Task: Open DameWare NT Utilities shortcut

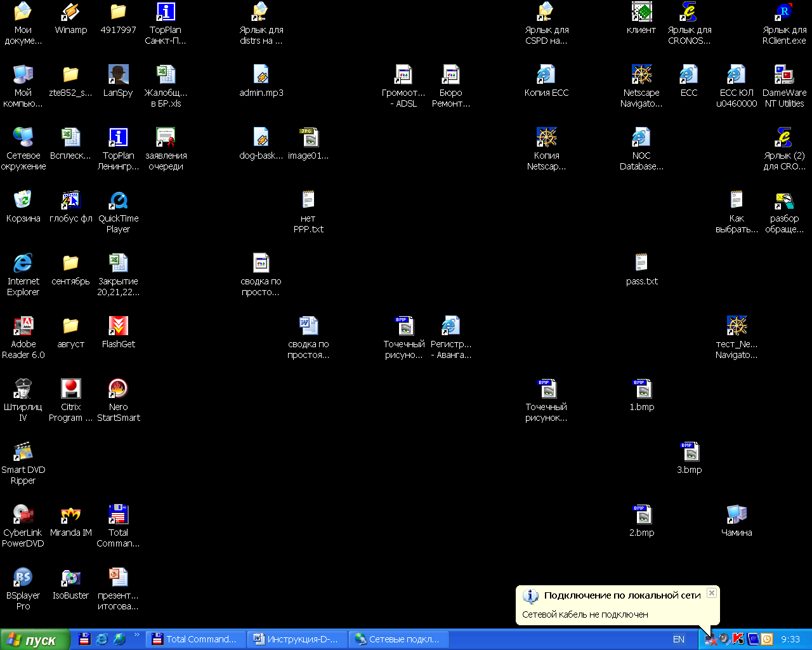Action: tap(784, 86)
